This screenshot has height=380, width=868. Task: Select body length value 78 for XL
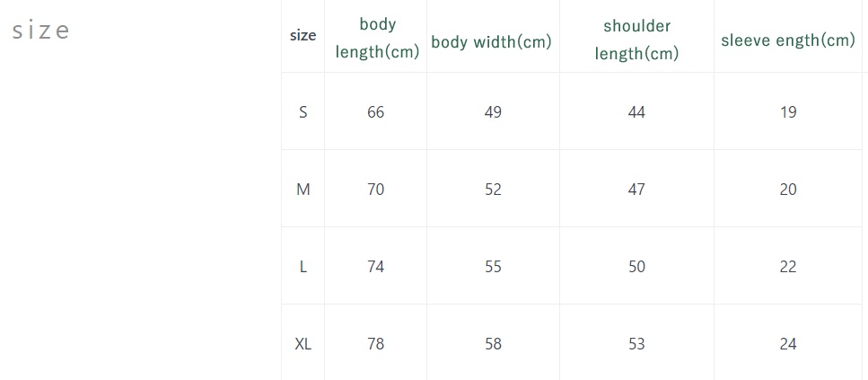[376, 344]
